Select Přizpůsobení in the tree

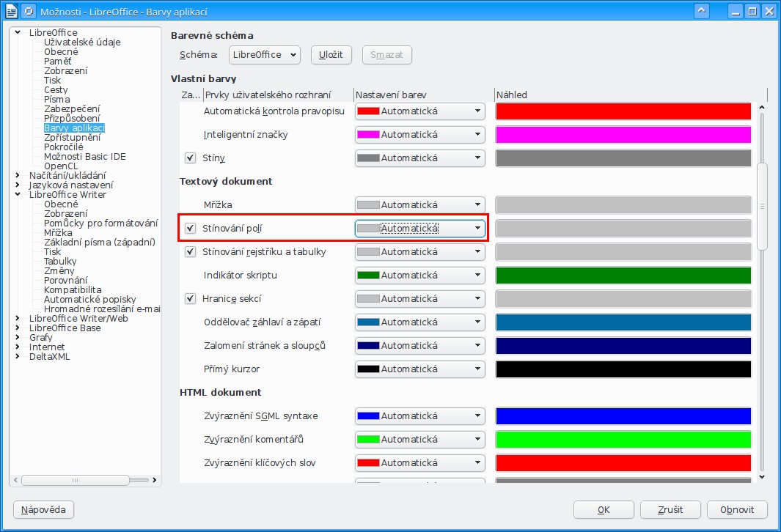tap(72, 119)
